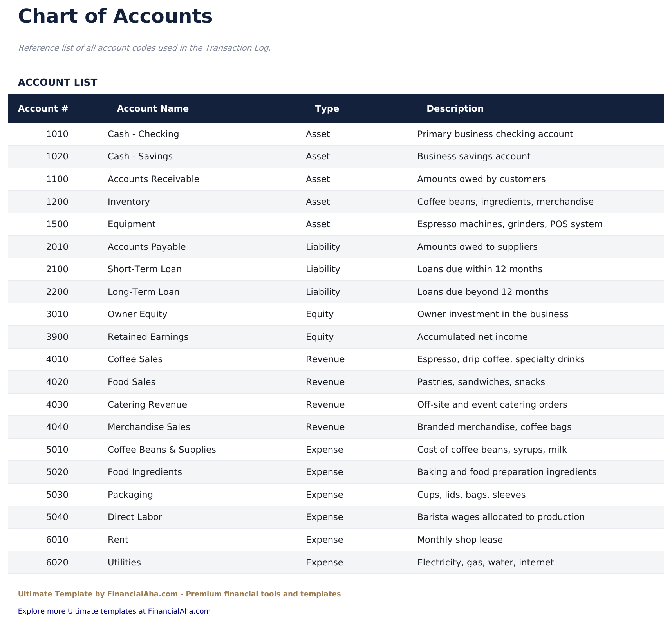Viewport: 672px width, 623px height.
Task: Click the Direct Labor expense entry
Action: pyautogui.click(x=135, y=517)
